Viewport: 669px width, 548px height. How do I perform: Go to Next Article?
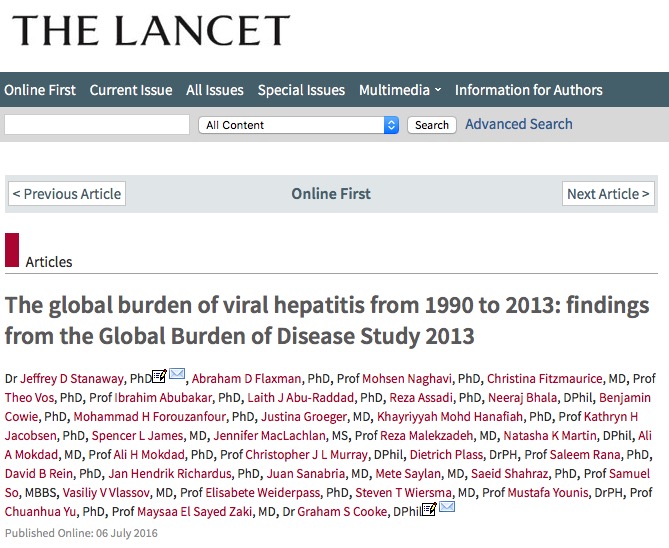(x=608, y=194)
